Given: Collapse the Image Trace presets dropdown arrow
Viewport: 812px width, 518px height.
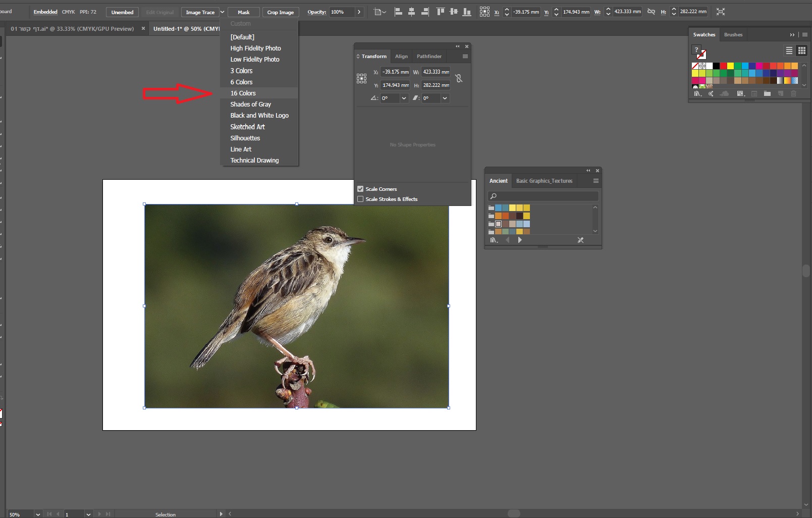Looking at the screenshot, I should (222, 12).
